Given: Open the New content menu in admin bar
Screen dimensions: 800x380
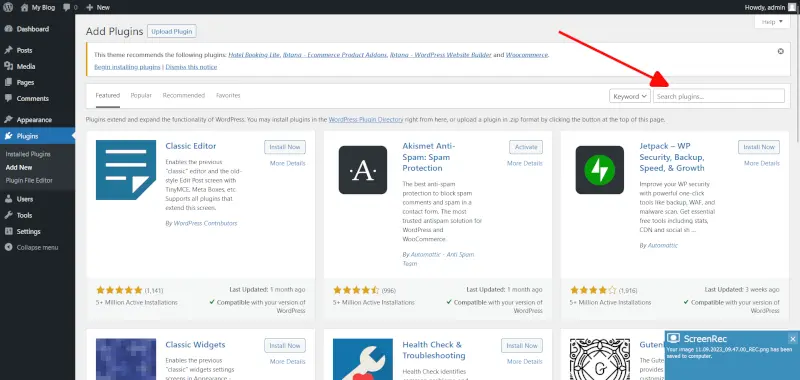Looking at the screenshot, I should (x=97, y=7).
